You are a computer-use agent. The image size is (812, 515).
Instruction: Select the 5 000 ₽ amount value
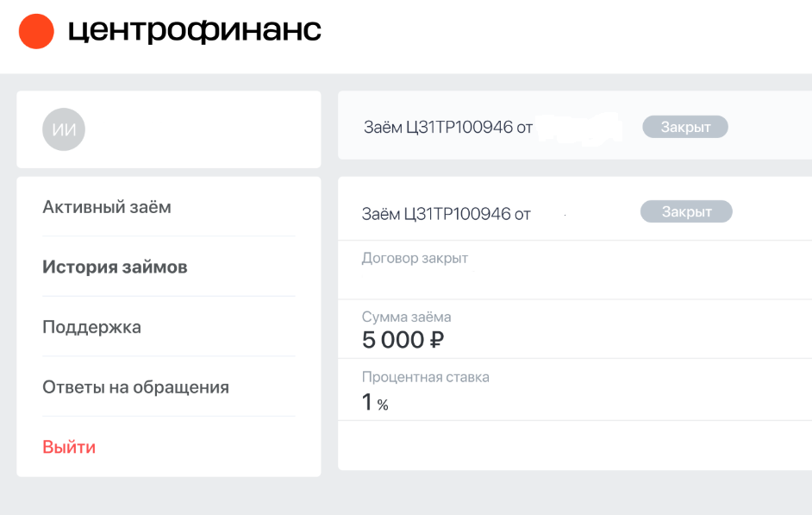[x=403, y=340]
